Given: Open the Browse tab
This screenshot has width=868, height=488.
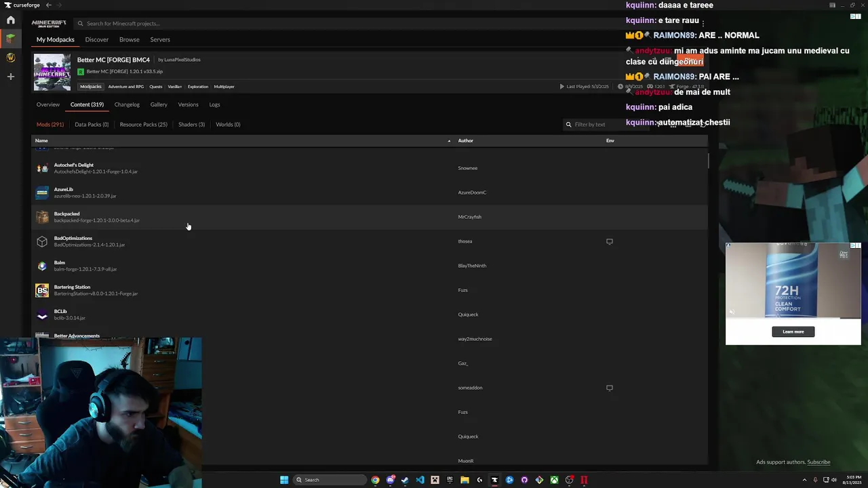Looking at the screenshot, I should (x=130, y=39).
